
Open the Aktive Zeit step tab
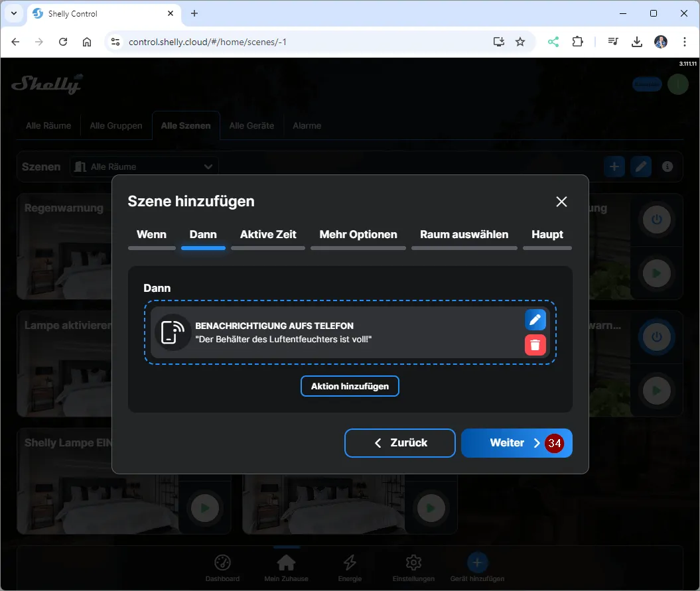tap(268, 235)
